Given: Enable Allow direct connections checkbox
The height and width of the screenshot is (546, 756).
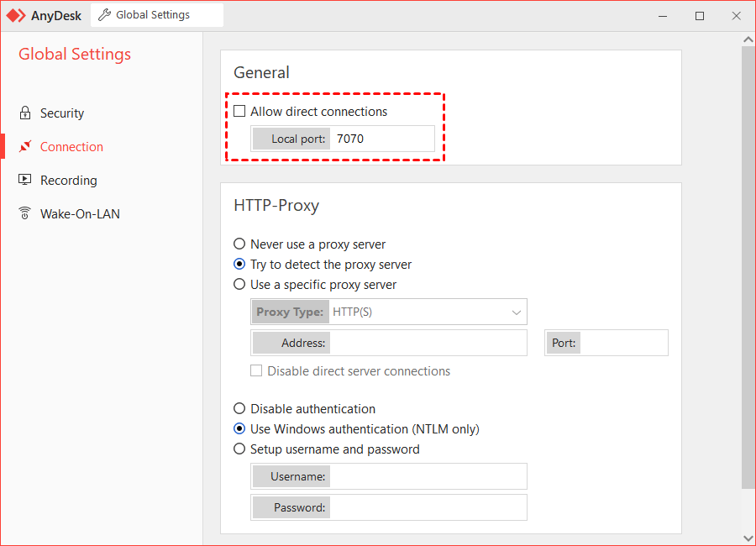Looking at the screenshot, I should click(239, 111).
